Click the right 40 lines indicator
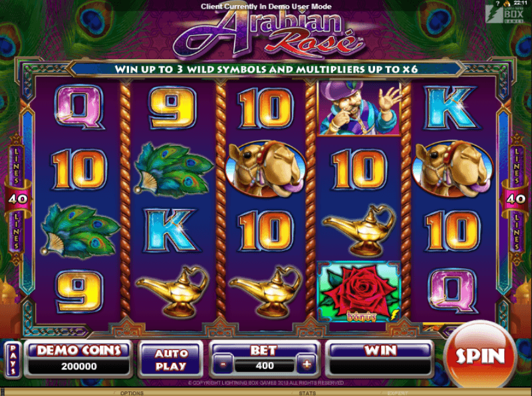This screenshot has height=396, width=532. 515,199
